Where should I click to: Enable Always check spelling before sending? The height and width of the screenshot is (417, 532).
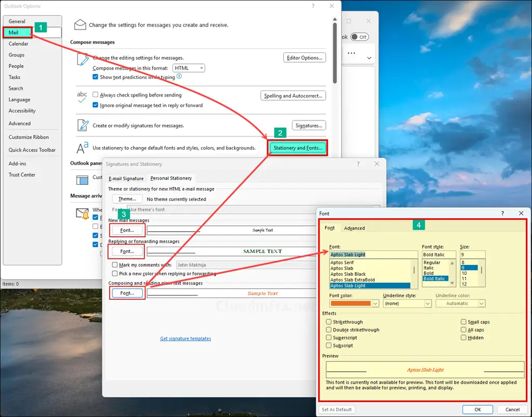pos(96,95)
